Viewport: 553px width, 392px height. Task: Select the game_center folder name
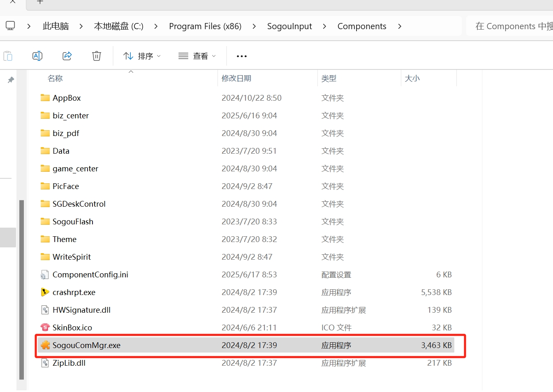(x=76, y=168)
